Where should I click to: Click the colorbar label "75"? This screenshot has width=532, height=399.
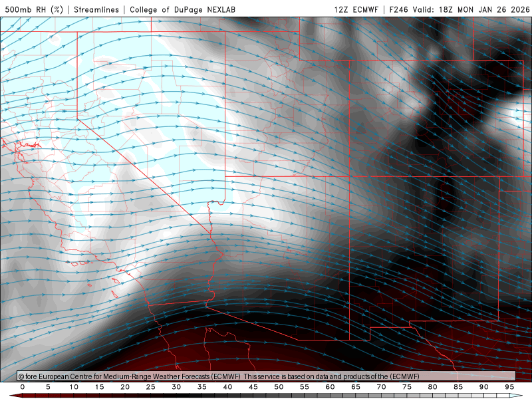(x=407, y=387)
